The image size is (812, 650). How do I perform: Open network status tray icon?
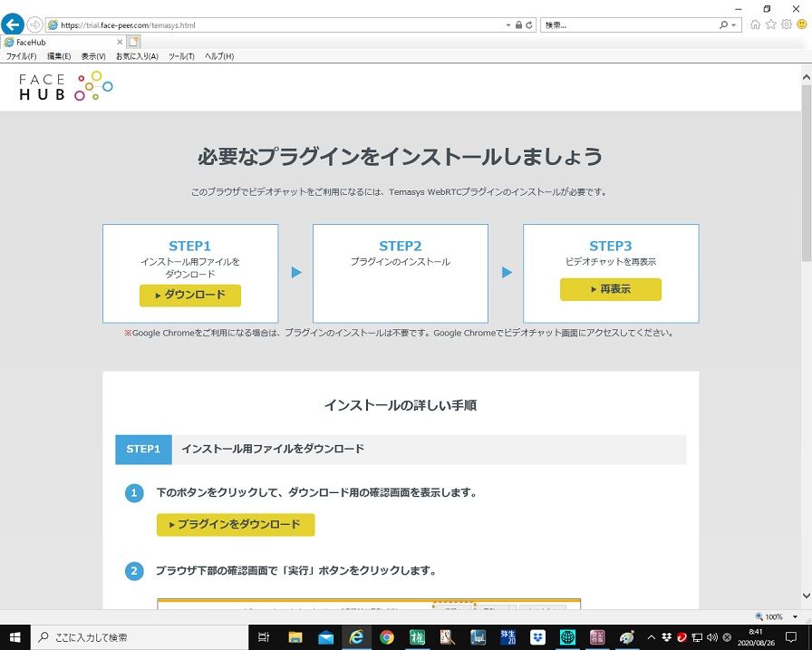(x=698, y=637)
